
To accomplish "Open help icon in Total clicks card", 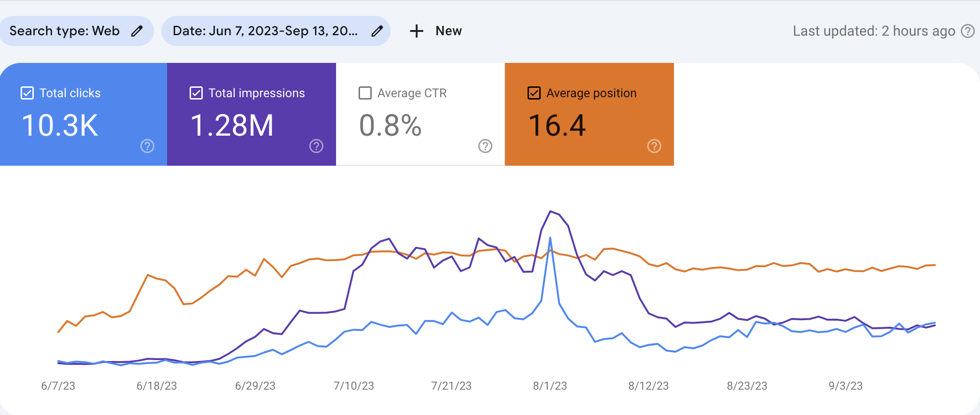I will pos(147,146).
